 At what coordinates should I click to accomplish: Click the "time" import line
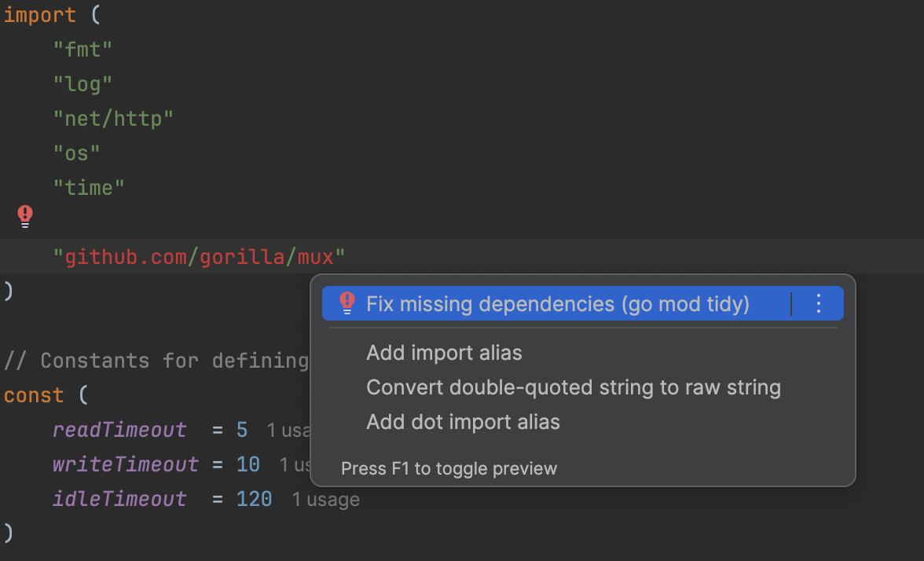pyautogui.click(x=89, y=188)
